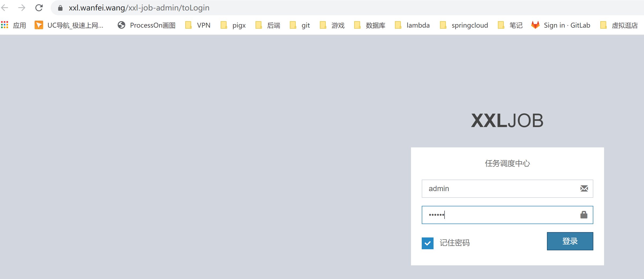This screenshot has width=644, height=279.
Task: Open the VPN bookmark folder
Action: point(198,25)
